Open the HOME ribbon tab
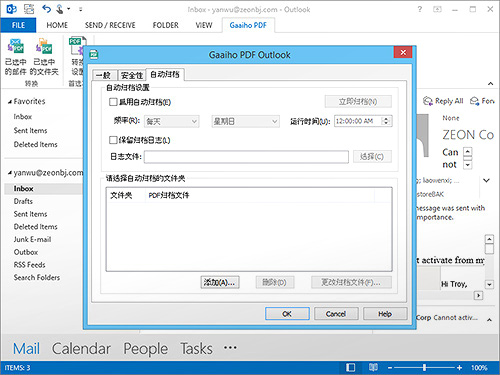This screenshot has width=500, height=375. (x=57, y=25)
